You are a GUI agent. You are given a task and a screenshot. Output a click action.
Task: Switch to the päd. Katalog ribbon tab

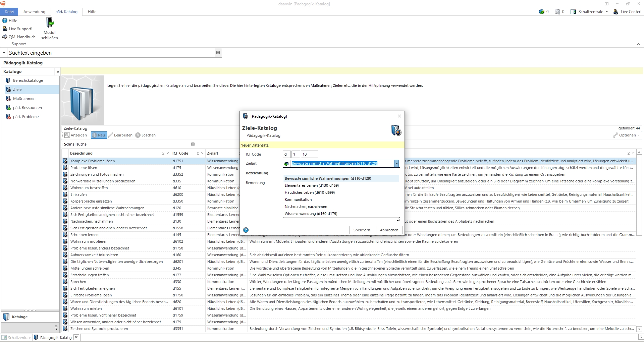pyautogui.click(x=66, y=12)
